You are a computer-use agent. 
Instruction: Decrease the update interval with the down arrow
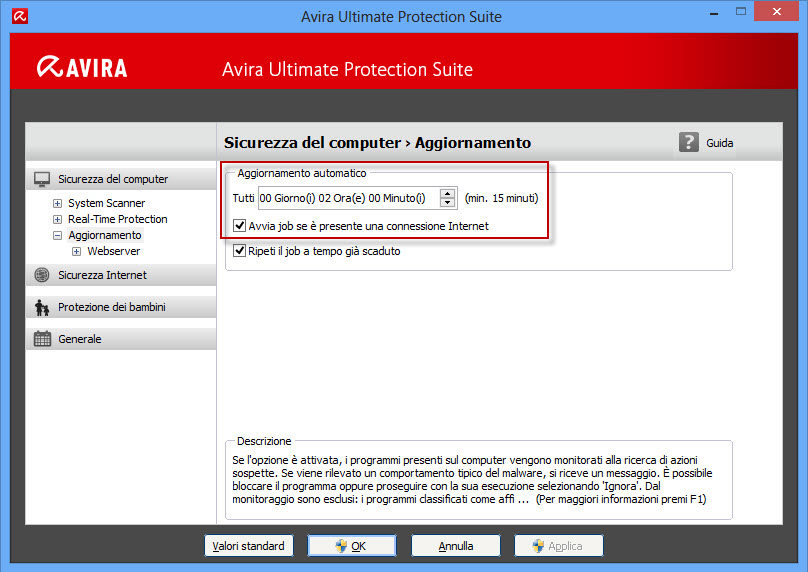pyautogui.click(x=447, y=203)
